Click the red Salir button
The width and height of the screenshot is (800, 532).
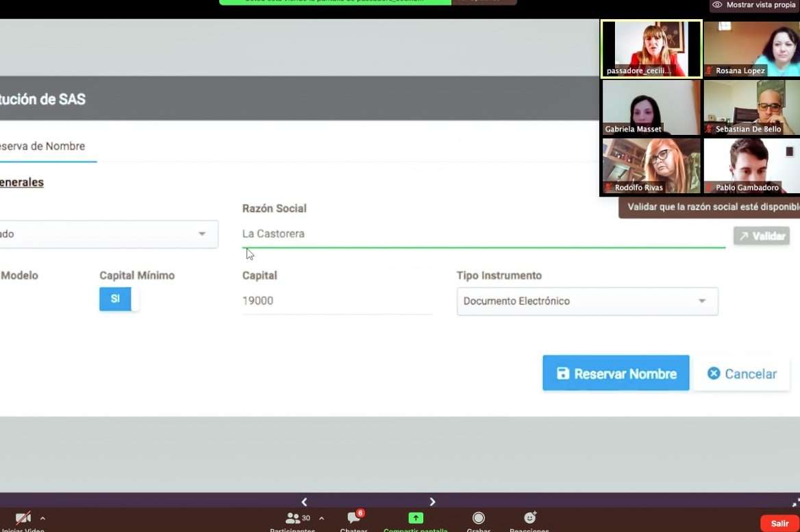pyautogui.click(x=779, y=523)
